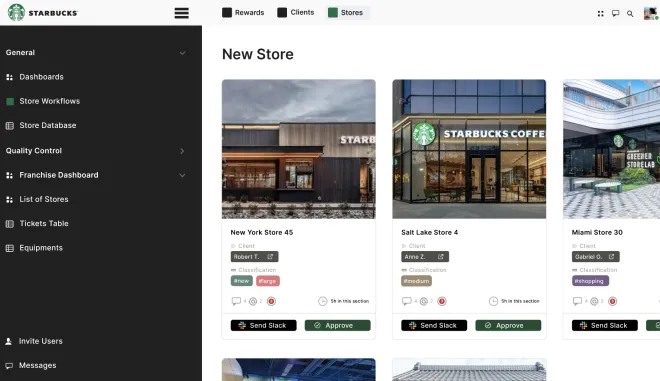660x381 pixels.
Task: Click the Starbucks logo in header
Action: (x=43, y=13)
